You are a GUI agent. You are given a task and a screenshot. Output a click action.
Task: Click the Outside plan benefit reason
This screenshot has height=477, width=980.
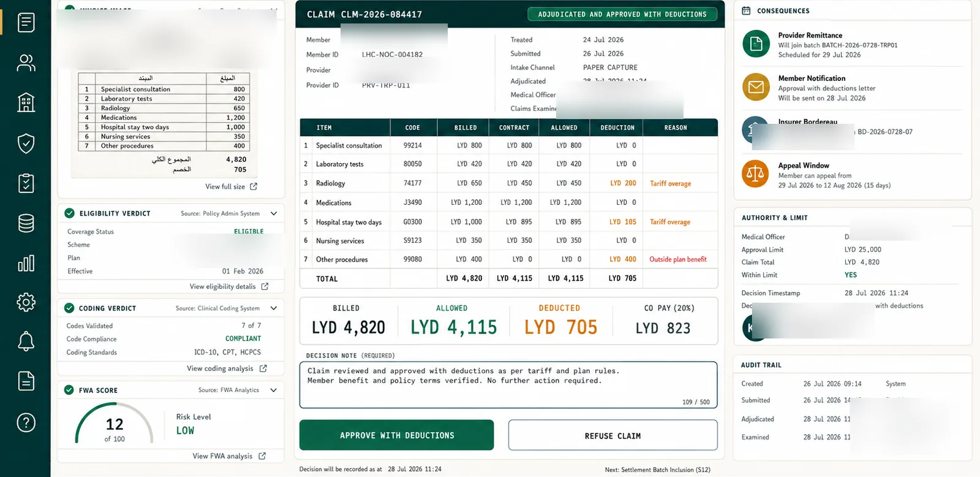pos(678,259)
